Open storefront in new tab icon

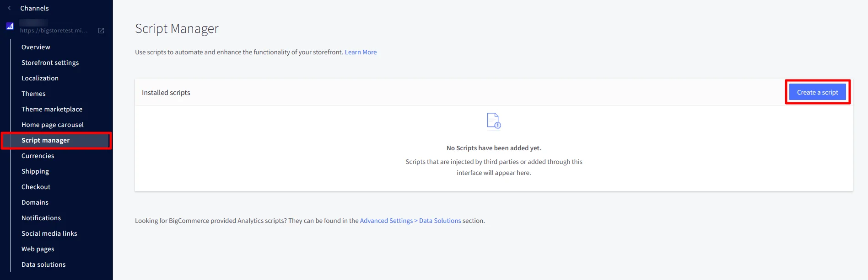pos(101,31)
